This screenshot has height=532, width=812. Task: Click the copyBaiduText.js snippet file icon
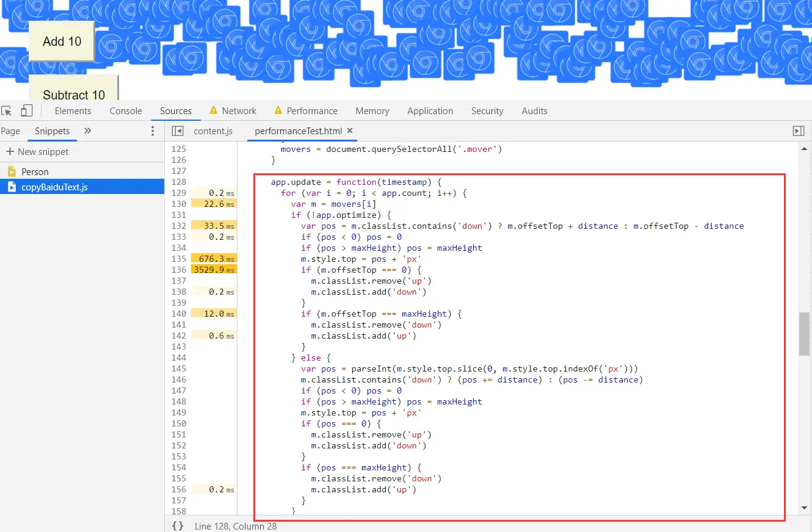point(12,187)
